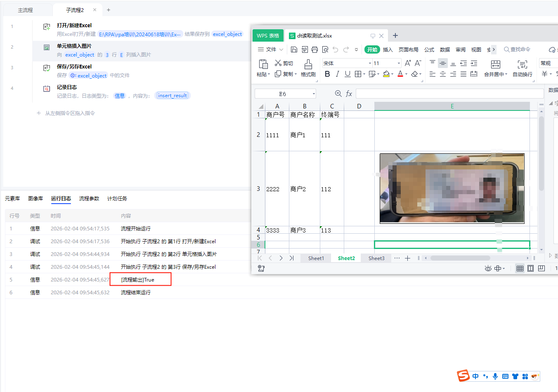Image resolution: width=558 pixels, height=392 pixels.
Task: Click the print icon in quick toolbar
Action: tap(314, 49)
